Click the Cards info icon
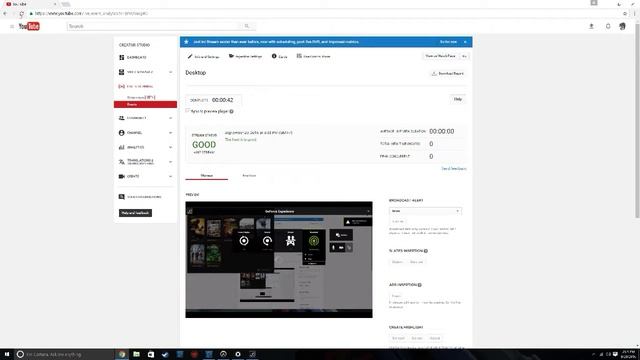640x360 pixels. tap(274, 56)
